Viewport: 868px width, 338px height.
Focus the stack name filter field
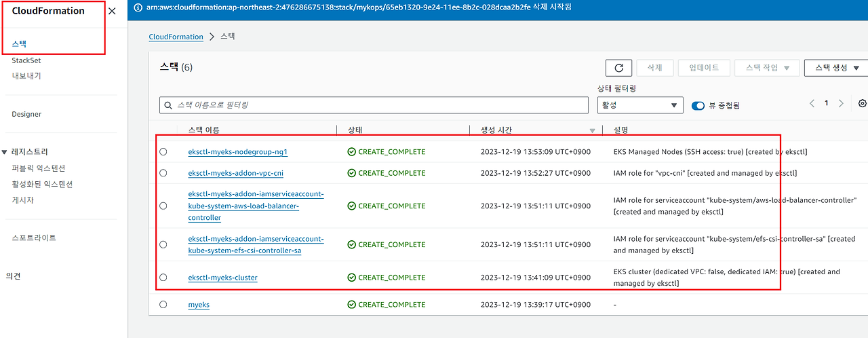point(374,105)
